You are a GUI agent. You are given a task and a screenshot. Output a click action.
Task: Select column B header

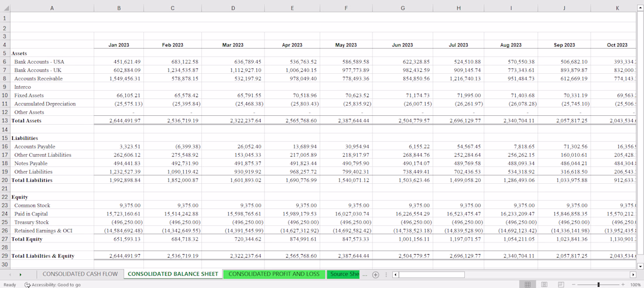tap(119, 8)
